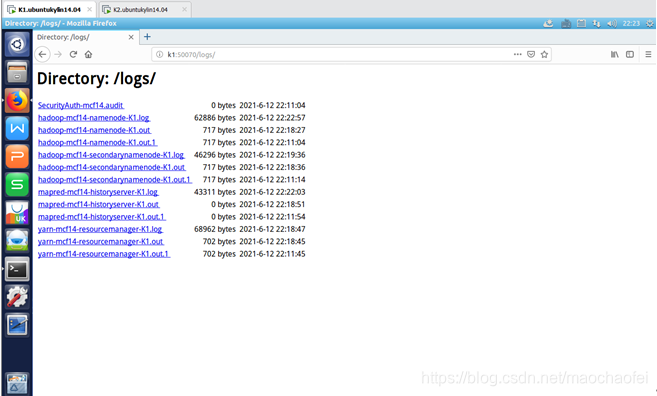657x396 pixels.
Task: Open page actions three-dot menu
Action: point(517,54)
